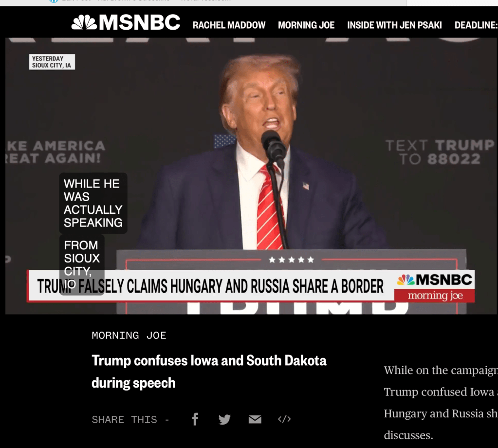This screenshot has width=498, height=448.
Task: Open the Deadline: show page
Action: [x=476, y=25]
